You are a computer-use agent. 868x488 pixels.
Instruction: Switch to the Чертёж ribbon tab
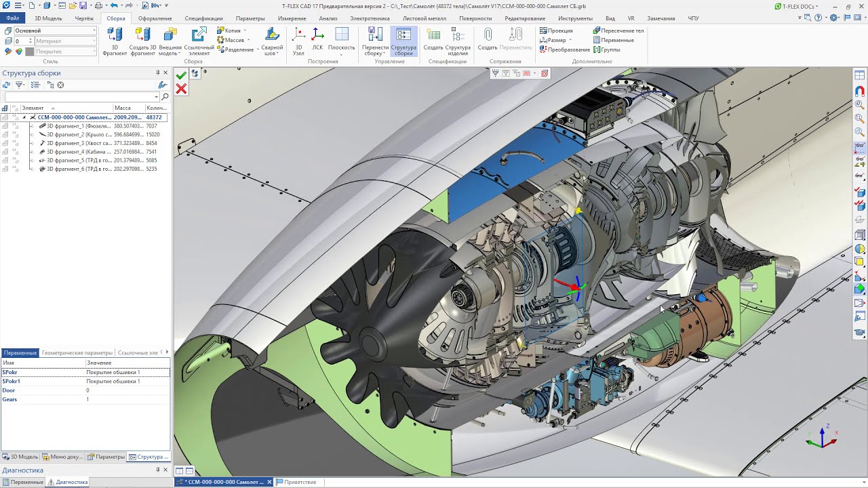click(84, 18)
